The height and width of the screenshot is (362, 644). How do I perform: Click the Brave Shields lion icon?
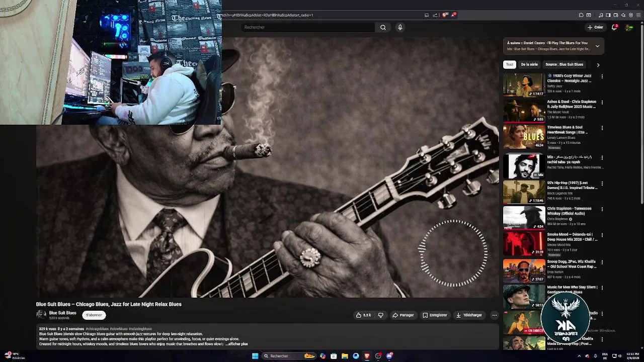click(x=445, y=15)
